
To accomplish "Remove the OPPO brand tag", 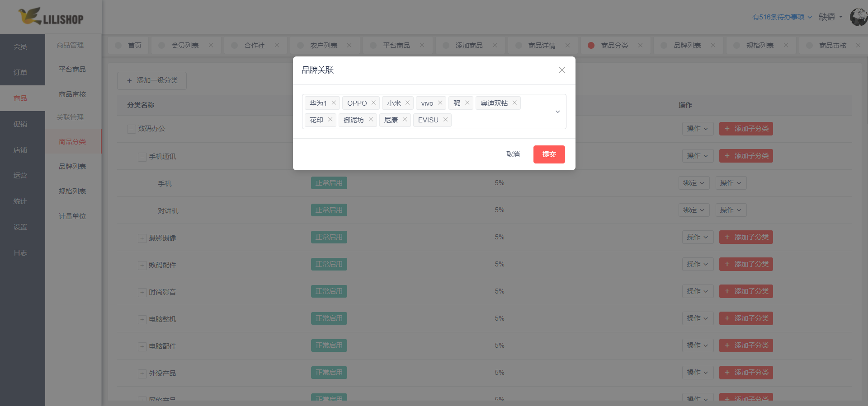I will [373, 103].
